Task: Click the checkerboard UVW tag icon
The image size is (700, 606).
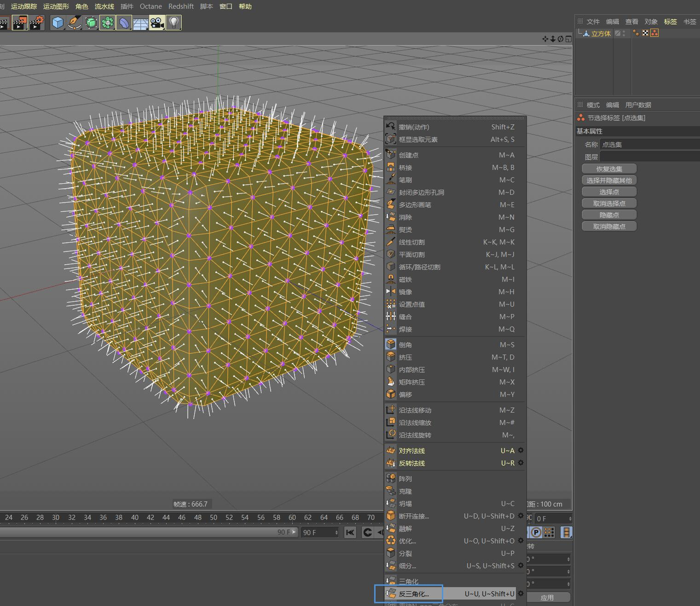Action: 645,33
